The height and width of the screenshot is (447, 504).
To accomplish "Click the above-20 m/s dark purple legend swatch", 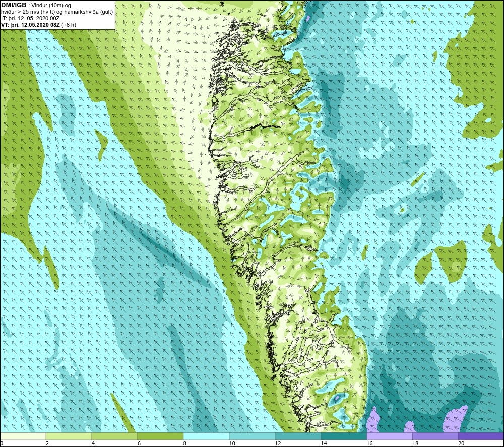I will coord(481,436).
